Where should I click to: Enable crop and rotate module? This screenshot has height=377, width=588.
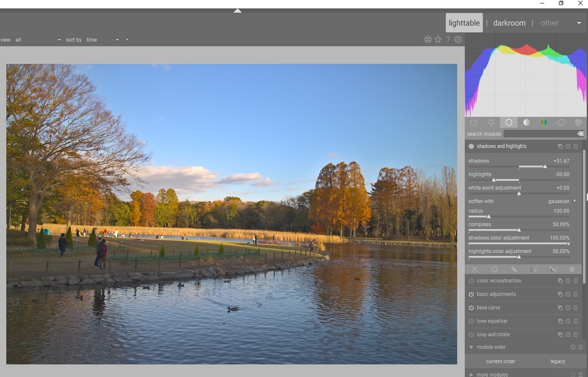tap(471, 335)
